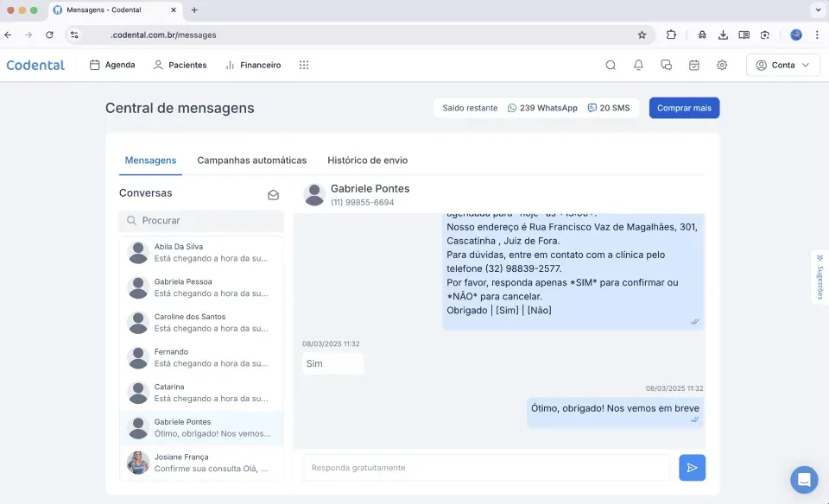Switch to the Mensagens tab
Screen dimensions: 829x504
click(x=150, y=161)
